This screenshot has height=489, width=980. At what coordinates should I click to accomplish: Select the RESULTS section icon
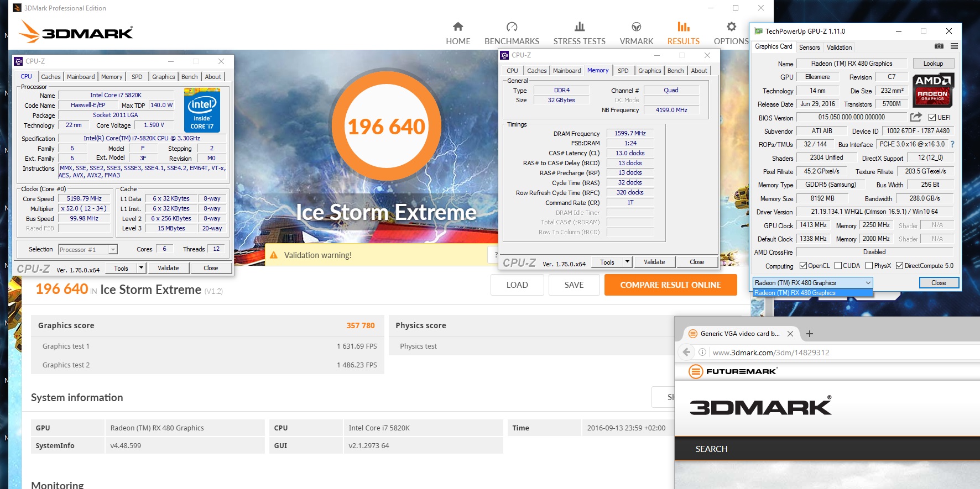click(684, 27)
